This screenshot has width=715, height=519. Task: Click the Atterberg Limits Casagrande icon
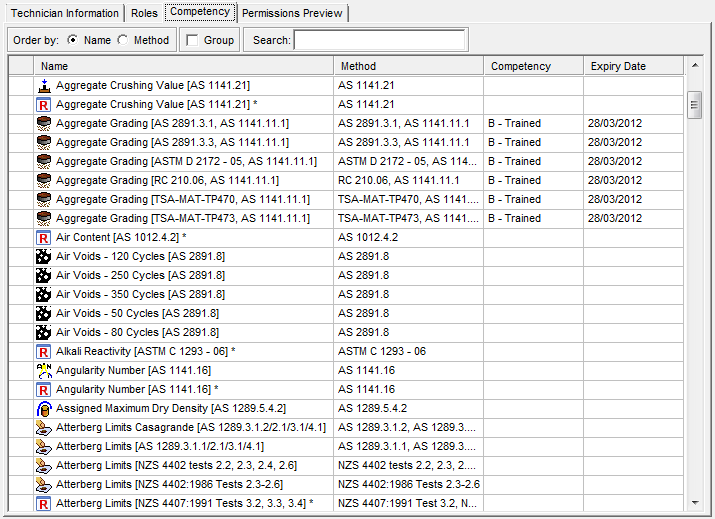[43, 428]
